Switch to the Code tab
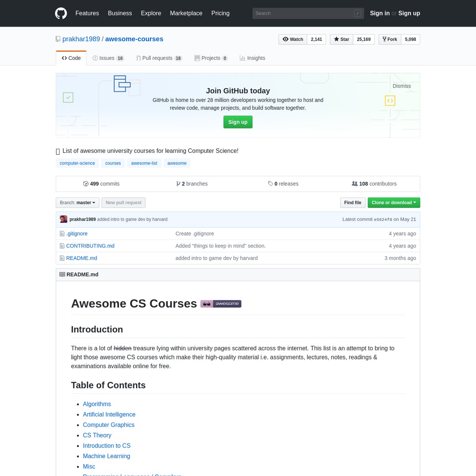Screen dimensions: 476x476 point(71,58)
